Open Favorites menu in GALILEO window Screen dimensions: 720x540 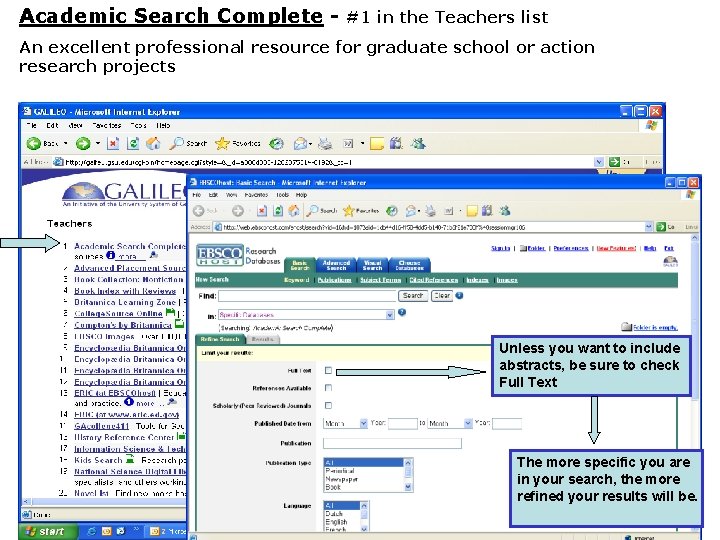point(107,125)
